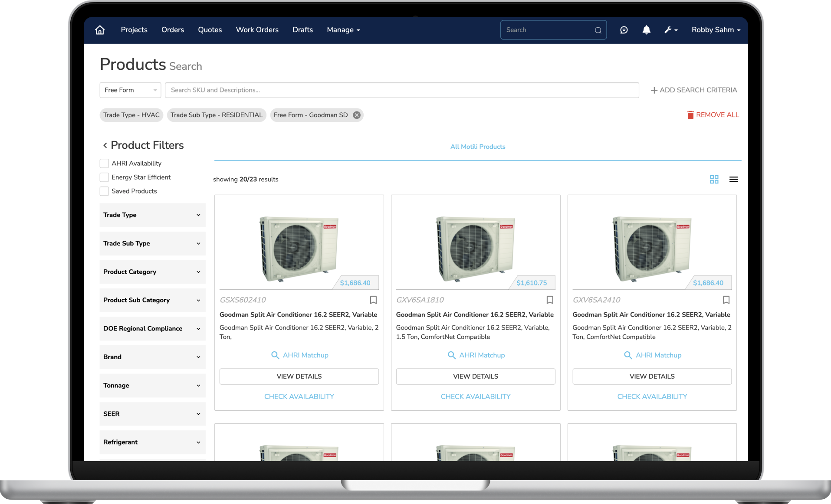
Task: Enable AHRI Availability checkbox
Action: [x=104, y=164]
